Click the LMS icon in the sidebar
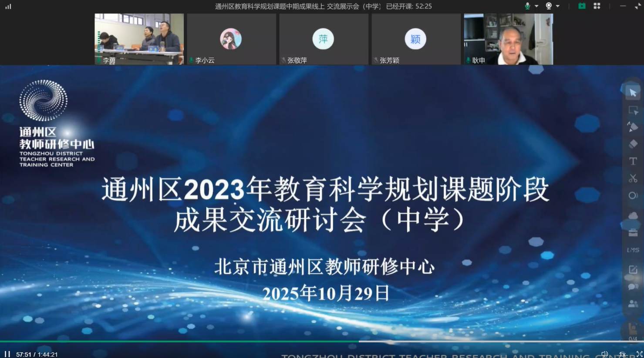This screenshot has width=644, height=358. 633,249
